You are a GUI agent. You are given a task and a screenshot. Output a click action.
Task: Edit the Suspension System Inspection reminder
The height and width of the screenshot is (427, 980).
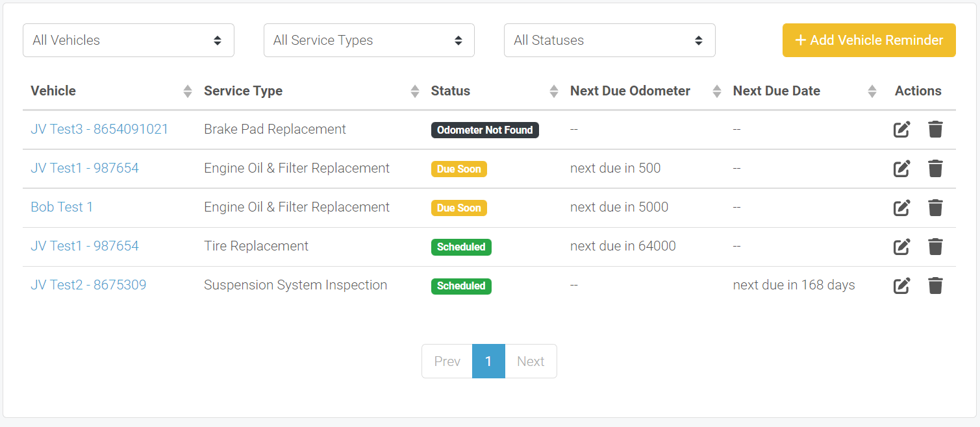(901, 286)
